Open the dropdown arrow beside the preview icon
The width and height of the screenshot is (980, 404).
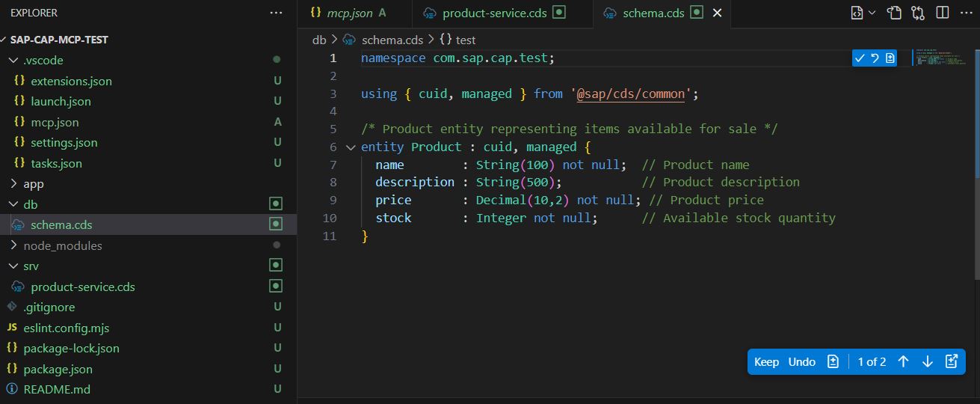[x=872, y=13]
